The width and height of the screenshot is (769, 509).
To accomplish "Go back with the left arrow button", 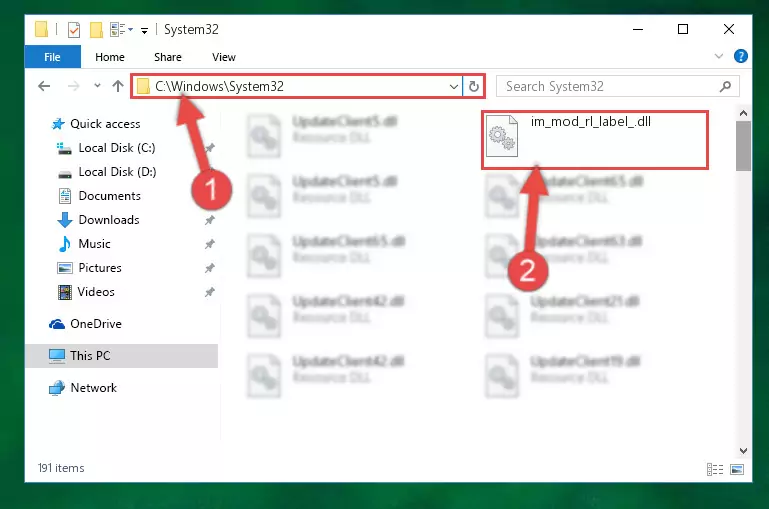I will click(x=44, y=86).
